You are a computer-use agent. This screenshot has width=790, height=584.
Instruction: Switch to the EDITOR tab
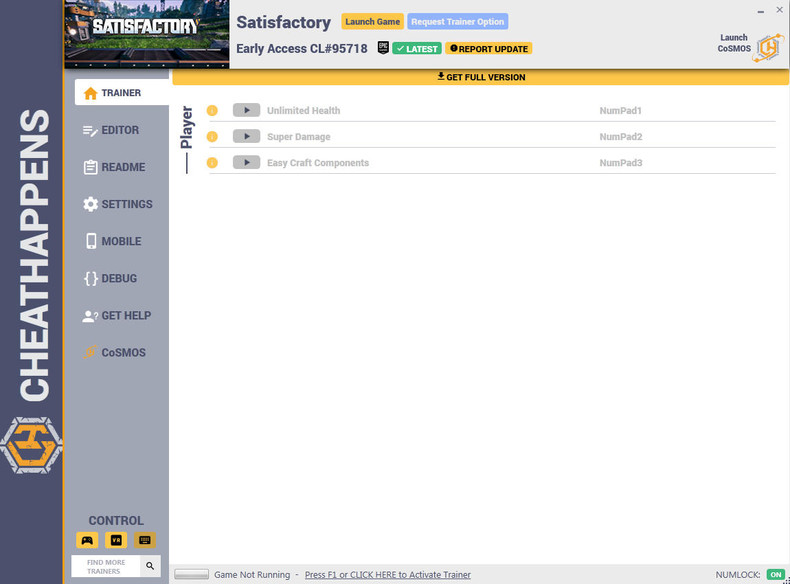coord(111,130)
